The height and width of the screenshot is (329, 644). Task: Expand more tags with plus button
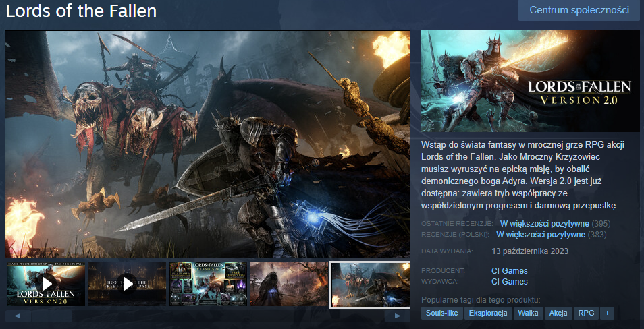pyautogui.click(x=607, y=313)
